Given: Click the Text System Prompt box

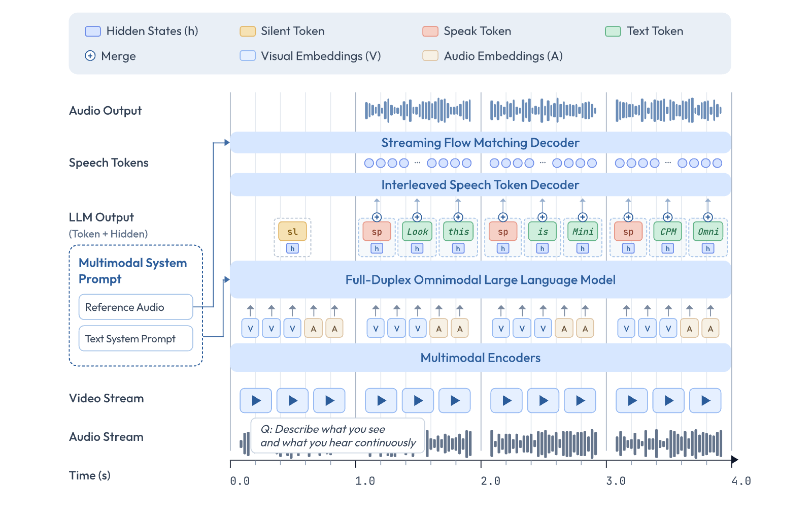Looking at the screenshot, I should point(136,339).
